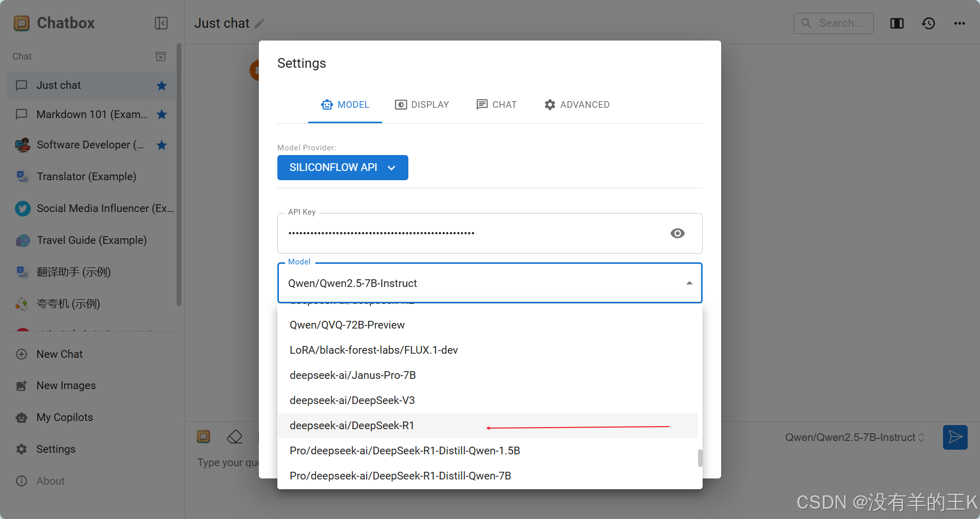Edit chat title pencil icon

pos(259,24)
